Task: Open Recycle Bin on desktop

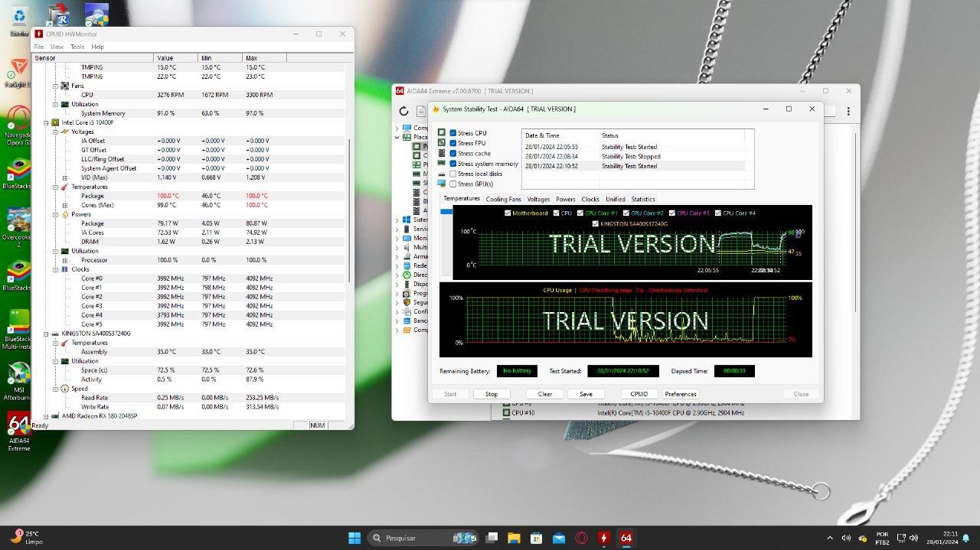Action: click(19, 21)
